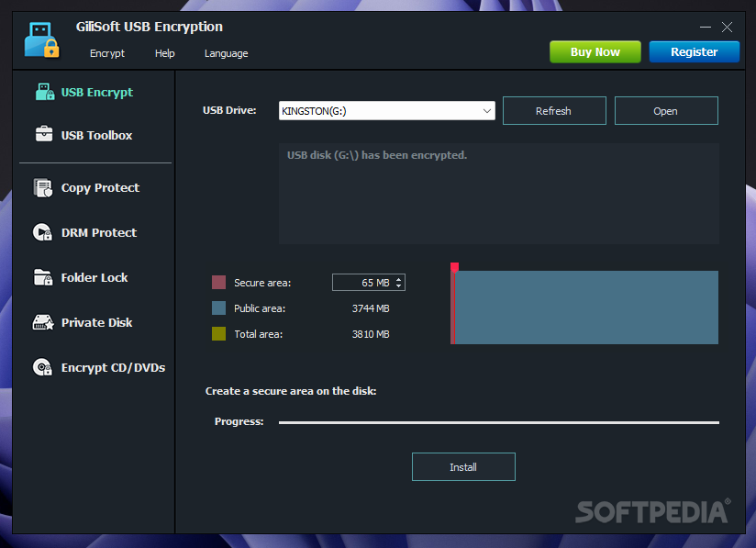Minimize the GiliSoft window
The height and width of the screenshot is (548, 756).
[x=706, y=27]
